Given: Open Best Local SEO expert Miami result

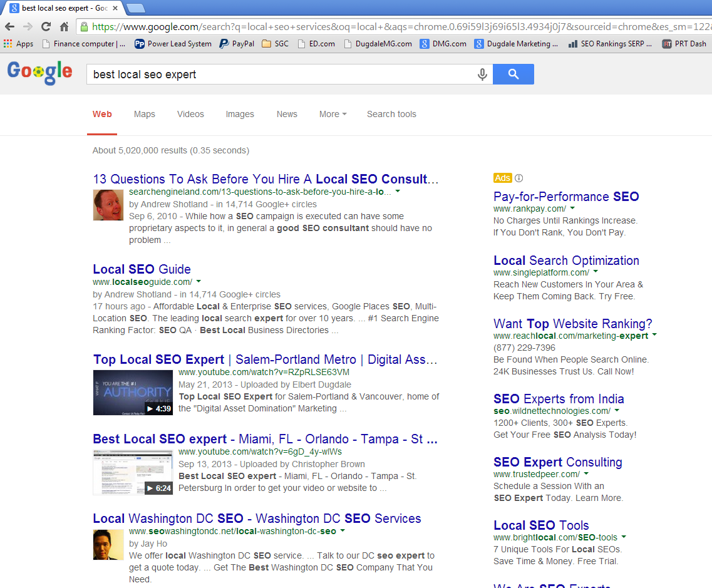Looking at the screenshot, I should tap(265, 439).
